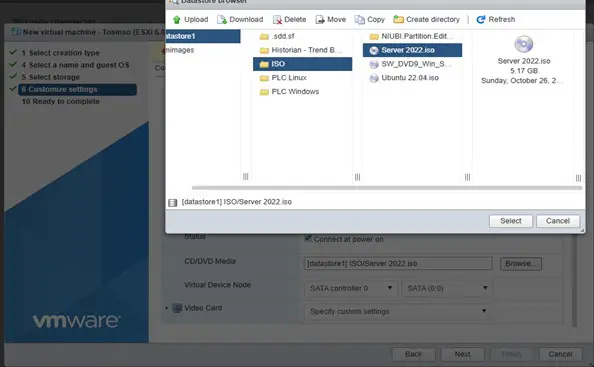Screen dimensions: 594x367
Task: Click the wizard Next button
Action: (x=463, y=354)
